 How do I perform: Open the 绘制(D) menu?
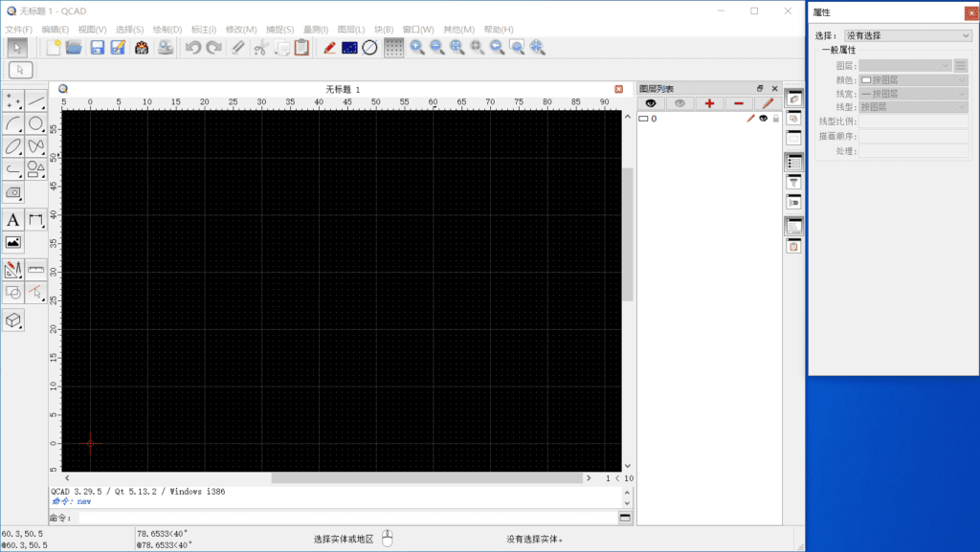click(167, 30)
